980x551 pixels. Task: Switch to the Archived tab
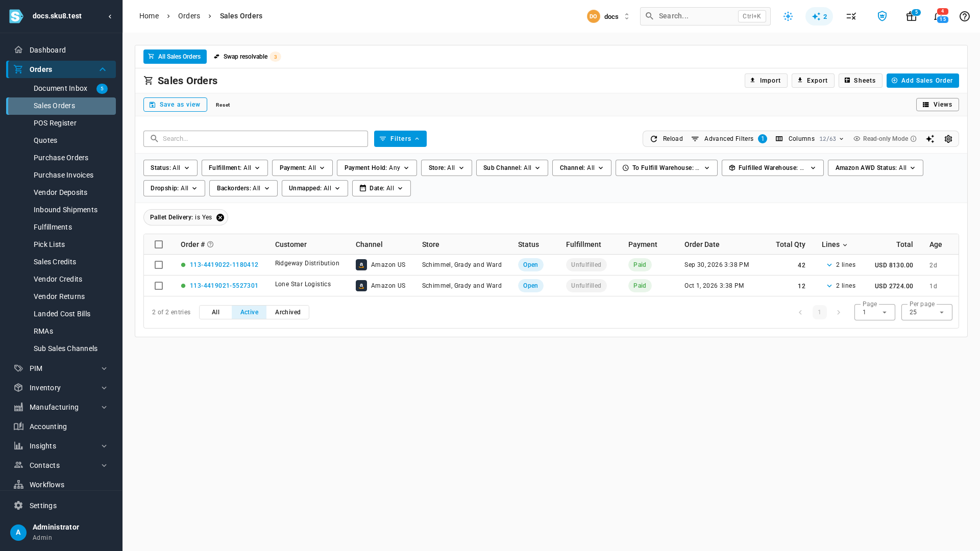click(x=287, y=312)
